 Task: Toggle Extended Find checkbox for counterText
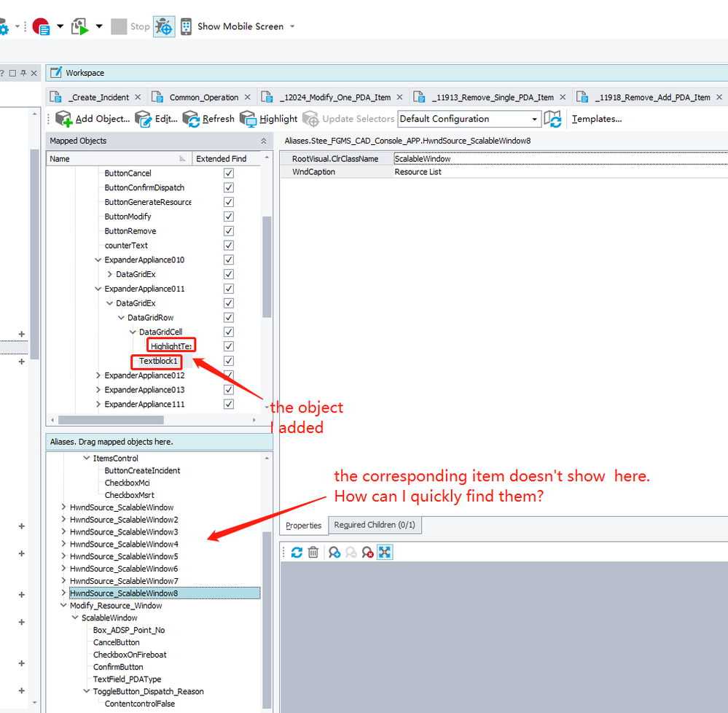[x=229, y=246]
